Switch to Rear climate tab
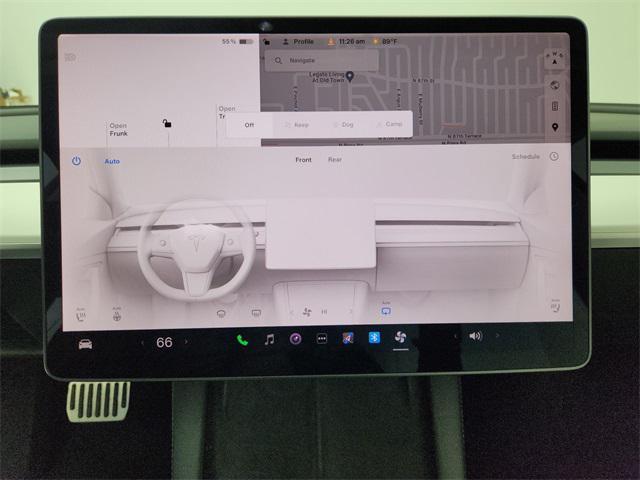Viewport: 640px width, 480px height. pyautogui.click(x=335, y=160)
